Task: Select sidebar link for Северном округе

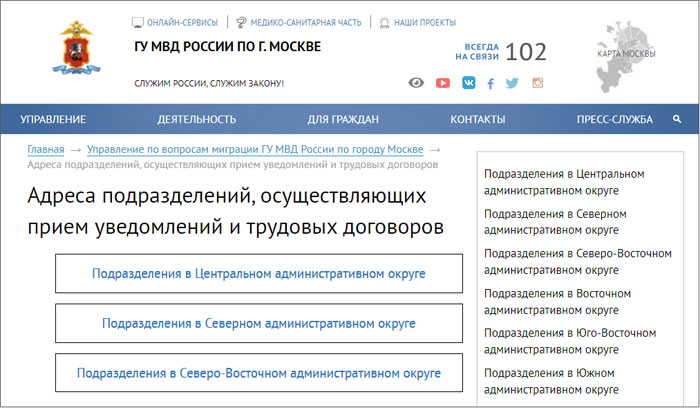Action: (555, 222)
